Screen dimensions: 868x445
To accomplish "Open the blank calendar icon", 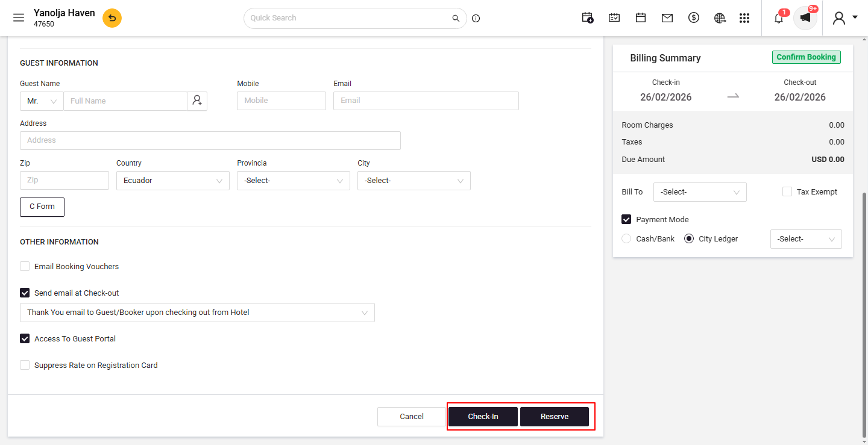I will (641, 18).
